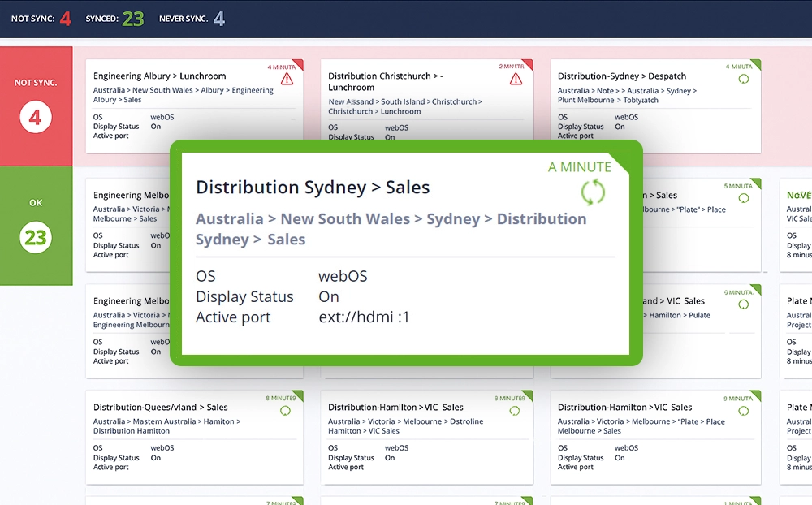This screenshot has width=812, height=505.
Task: Click the 23 circle badge in green panel
Action: tap(36, 238)
